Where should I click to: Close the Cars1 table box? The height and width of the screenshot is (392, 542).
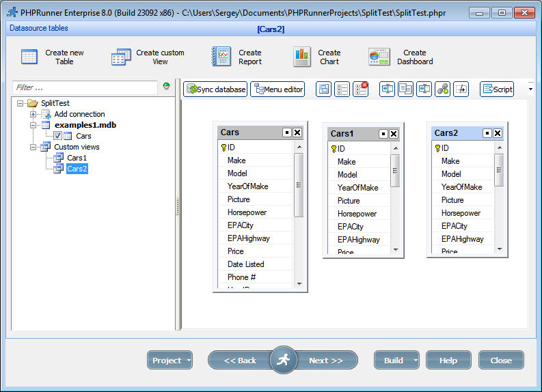coord(394,134)
